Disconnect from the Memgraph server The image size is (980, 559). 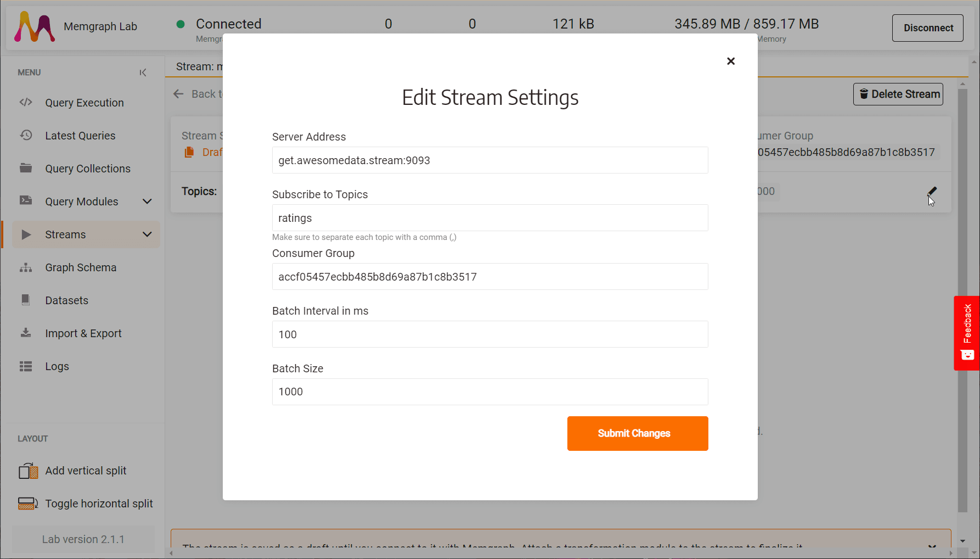927,27
